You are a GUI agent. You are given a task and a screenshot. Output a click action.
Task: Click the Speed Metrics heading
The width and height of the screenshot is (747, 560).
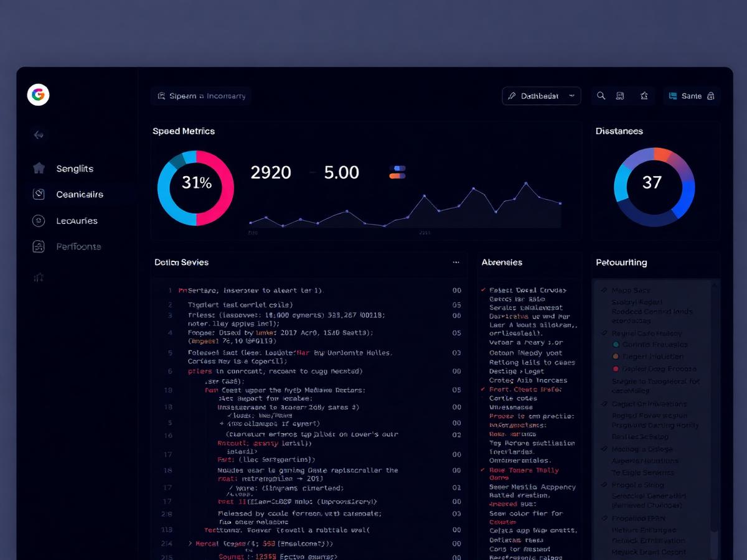pyautogui.click(x=184, y=131)
